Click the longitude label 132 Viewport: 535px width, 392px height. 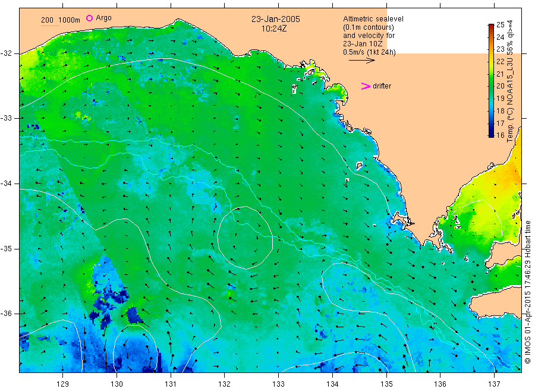225,384
